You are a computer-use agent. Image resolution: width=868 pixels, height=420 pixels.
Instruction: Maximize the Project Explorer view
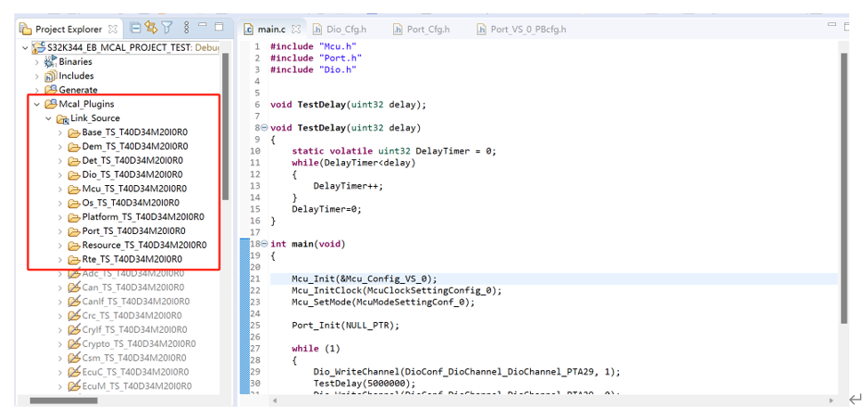click(219, 27)
